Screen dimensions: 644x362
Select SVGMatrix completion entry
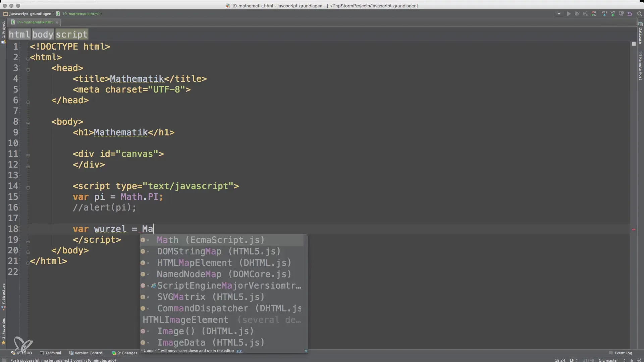click(222, 297)
